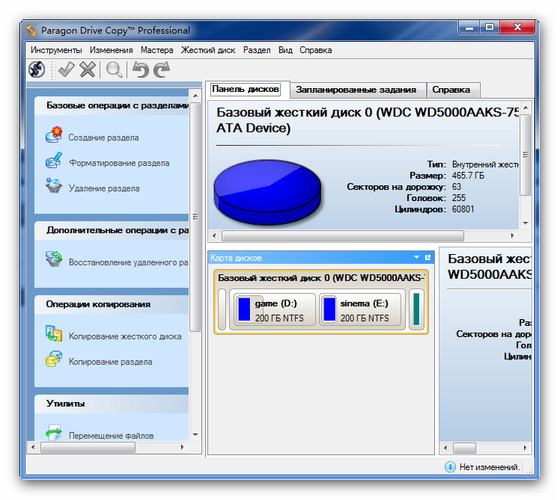Viewport: 560px width, 500px height.
Task: Discard changes with the X toolbar icon
Action: coord(88,69)
